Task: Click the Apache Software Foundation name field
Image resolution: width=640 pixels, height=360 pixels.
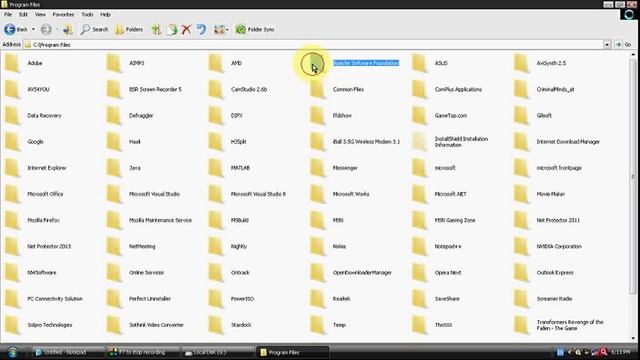Action: point(366,63)
